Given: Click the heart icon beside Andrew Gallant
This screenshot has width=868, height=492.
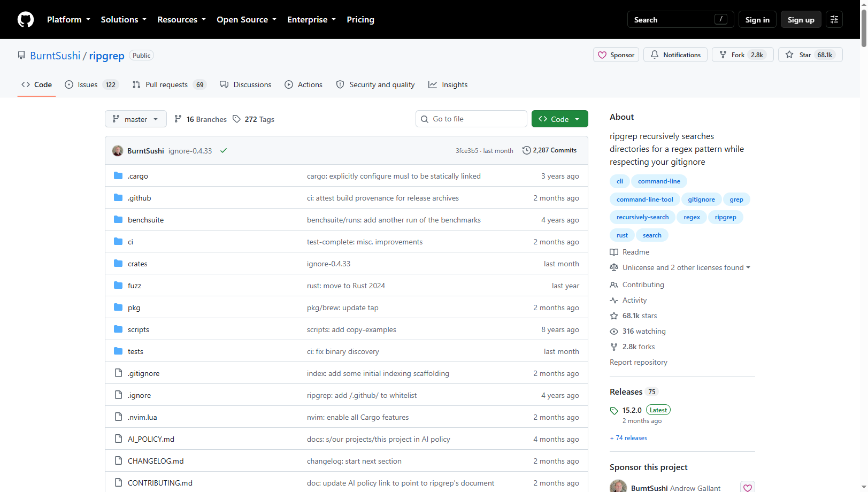Looking at the screenshot, I should (x=748, y=487).
